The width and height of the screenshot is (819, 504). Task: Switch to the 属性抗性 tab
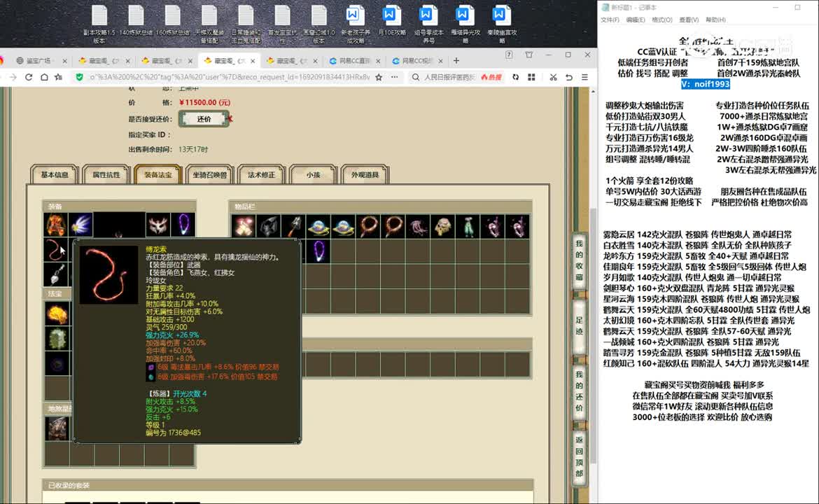click(106, 175)
